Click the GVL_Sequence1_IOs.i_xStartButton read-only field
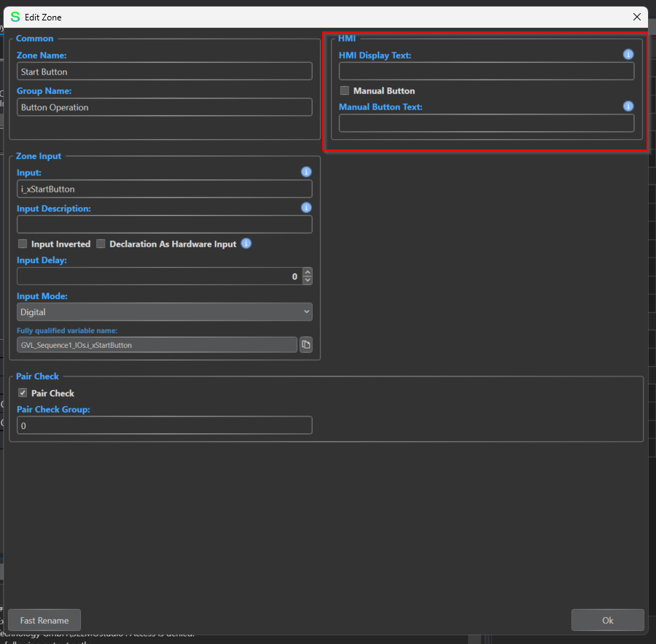Viewport: 656px width, 644px height. (157, 345)
